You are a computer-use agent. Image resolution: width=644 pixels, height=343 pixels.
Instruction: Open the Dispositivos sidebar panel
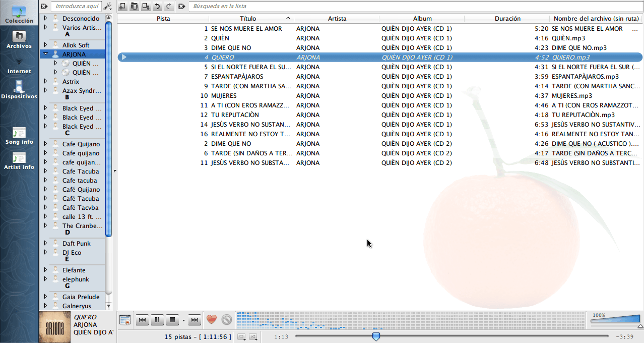coord(19,90)
